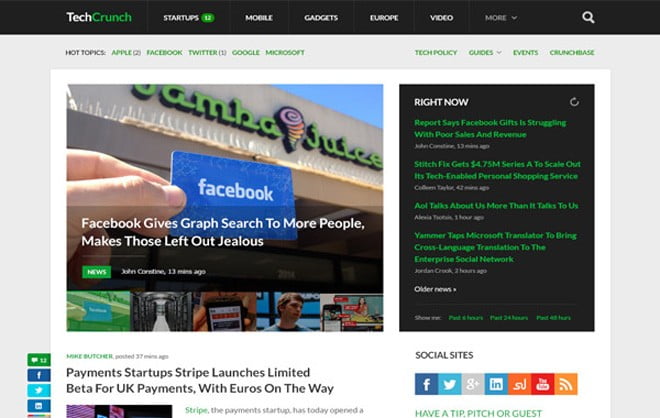
Task: Open the Facebook social site icon
Action: (x=426, y=384)
